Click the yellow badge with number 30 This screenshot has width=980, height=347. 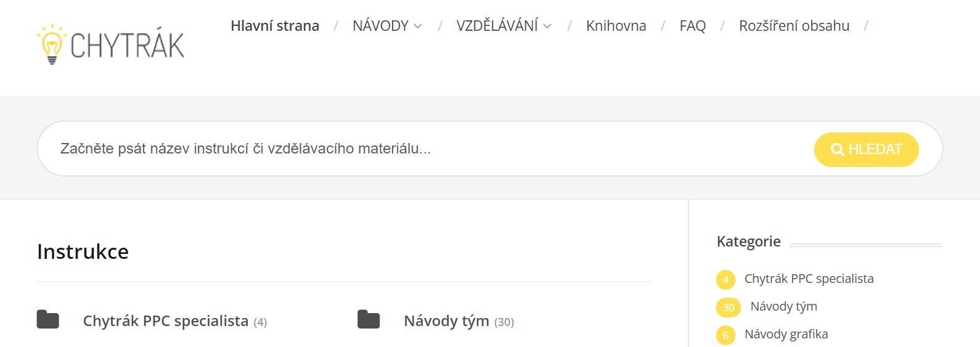pyautogui.click(x=729, y=308)
